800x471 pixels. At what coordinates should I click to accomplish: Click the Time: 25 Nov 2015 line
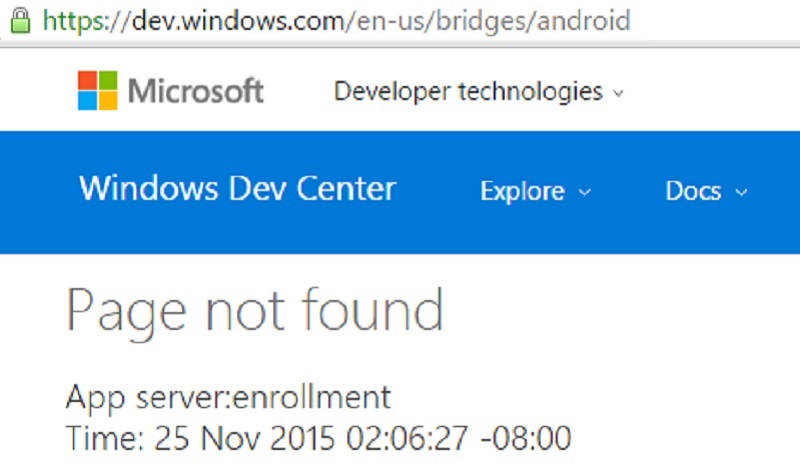click(x=319, y=438)
